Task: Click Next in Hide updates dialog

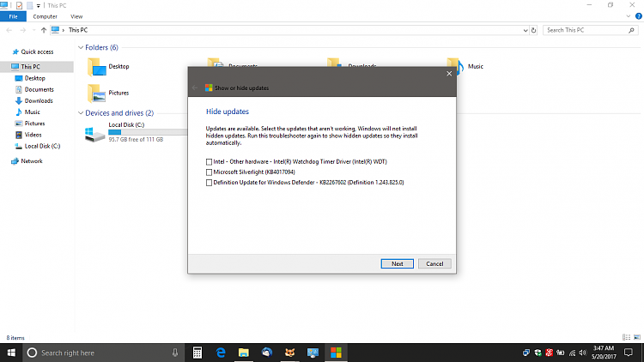Action: tap(398, 264)
